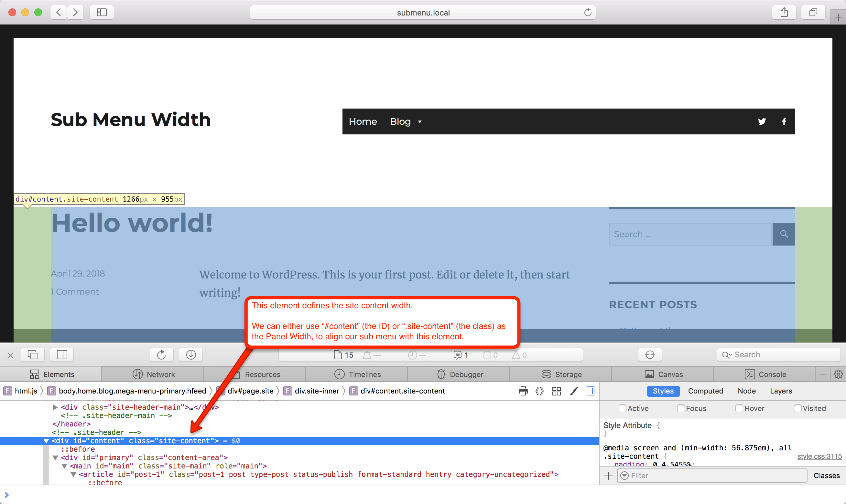The width and height of the screenshot is (846, 504).
Task: Select the Computed styles tab
Action: pos(705,391)
